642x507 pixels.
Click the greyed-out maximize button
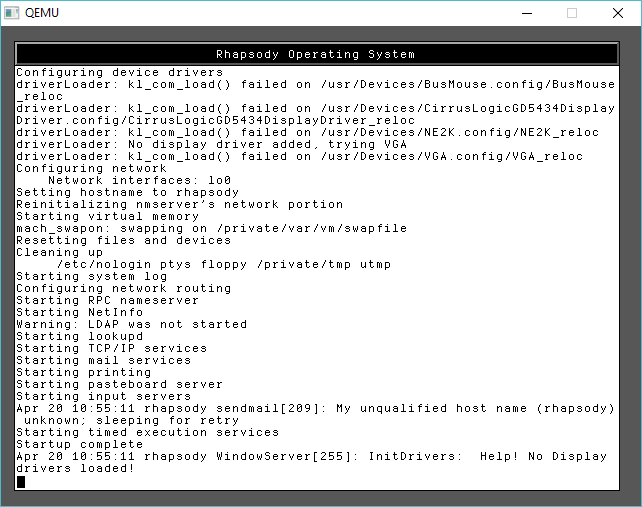point(572,13)
